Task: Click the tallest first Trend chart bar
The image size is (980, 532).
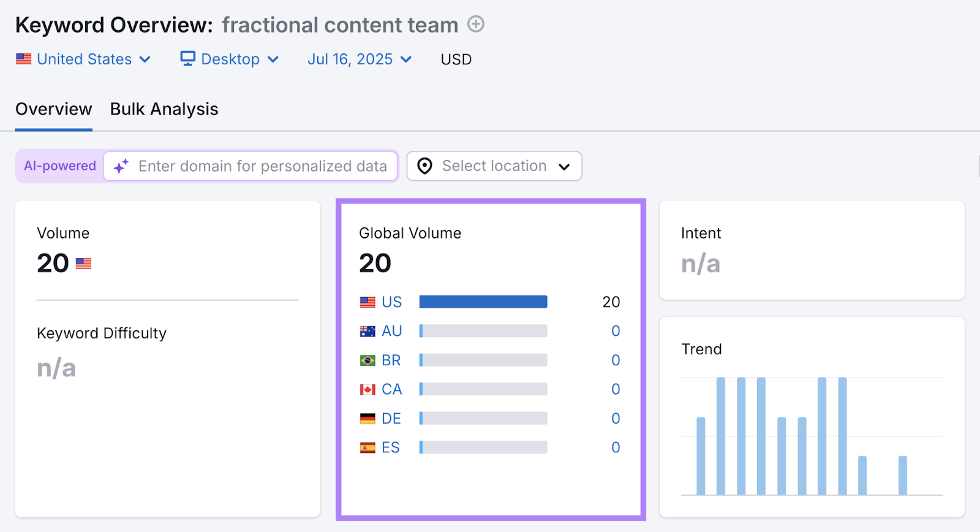Action: (x=721, y=436)
